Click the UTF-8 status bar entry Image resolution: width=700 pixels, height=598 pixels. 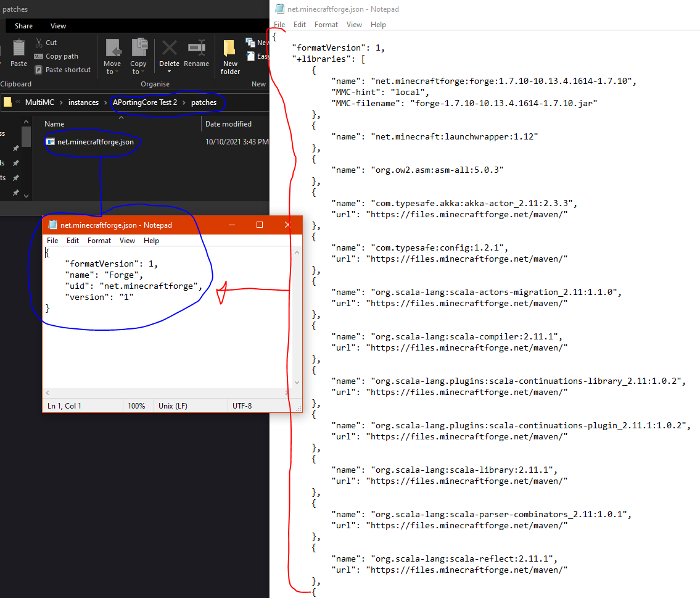(242, 406)
